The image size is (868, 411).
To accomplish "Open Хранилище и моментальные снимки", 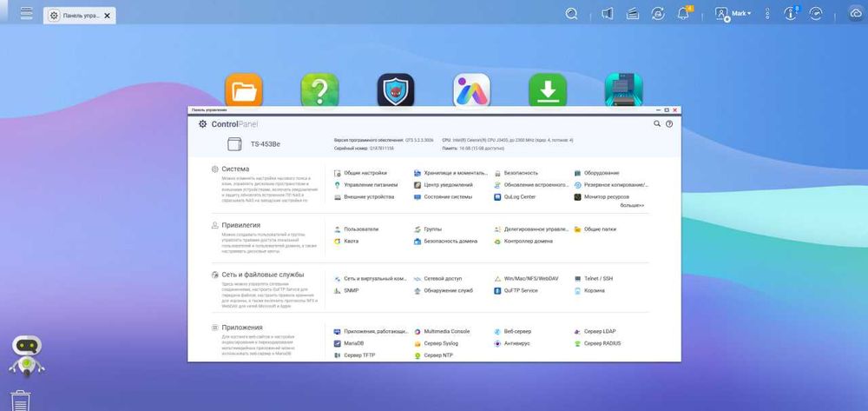I will coord(451,174).
